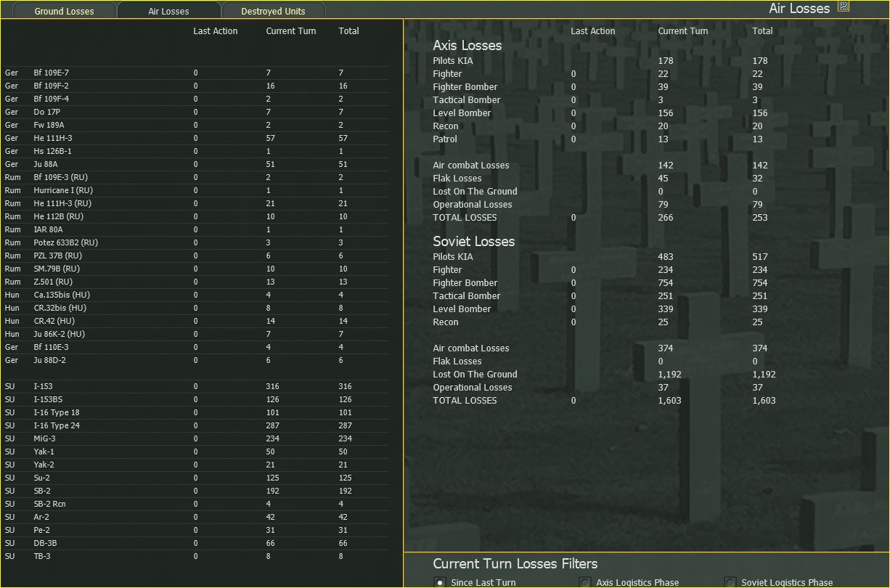Select the CR.42 (HU) row

(x=196, y=321)
